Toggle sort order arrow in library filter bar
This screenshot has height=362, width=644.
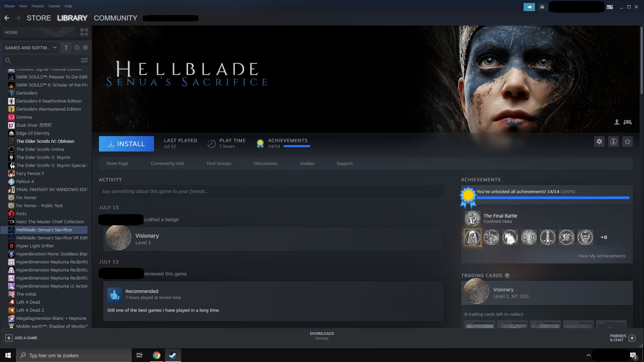(66, 48)
